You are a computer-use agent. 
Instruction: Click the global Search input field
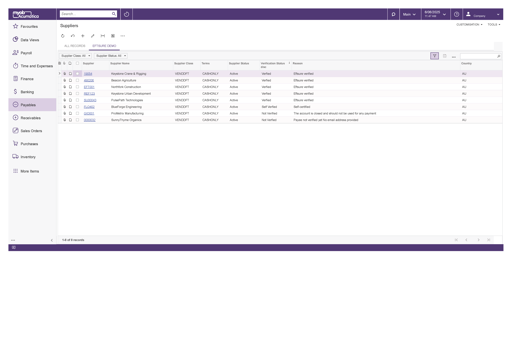pyautogui.click(x=86, y=14)
